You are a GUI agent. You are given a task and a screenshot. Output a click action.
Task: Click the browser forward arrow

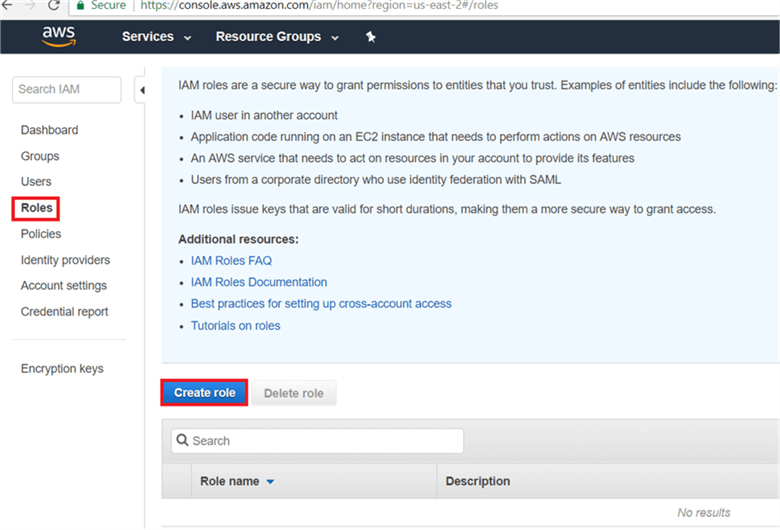tap(30, 5)
